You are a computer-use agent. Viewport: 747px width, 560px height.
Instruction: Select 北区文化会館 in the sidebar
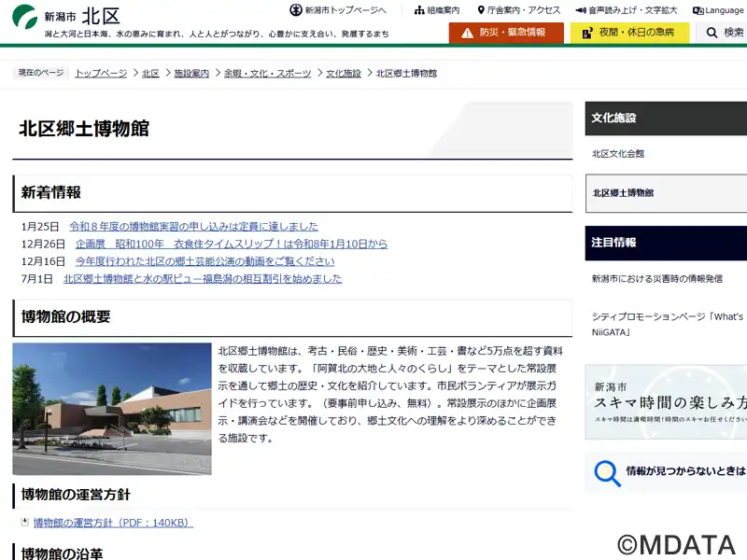point(618,153)
